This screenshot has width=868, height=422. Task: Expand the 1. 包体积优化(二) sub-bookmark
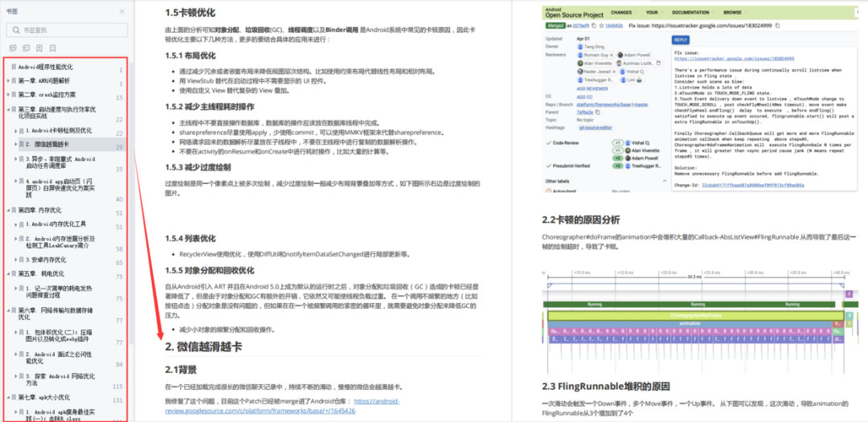pos(15,332)
